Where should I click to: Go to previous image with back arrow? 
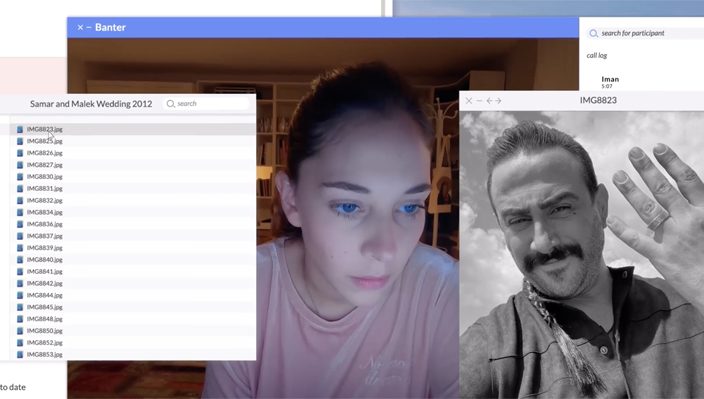(489, 101)
